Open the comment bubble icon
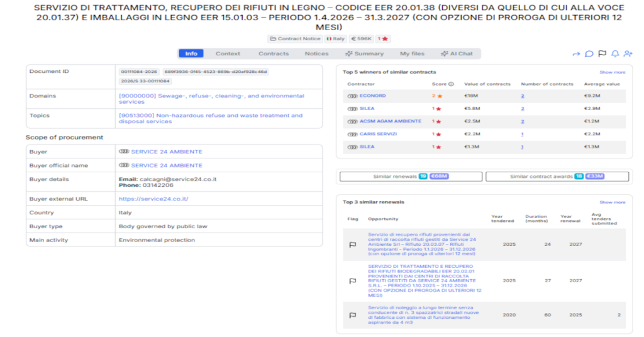 [x=589, y=54]
